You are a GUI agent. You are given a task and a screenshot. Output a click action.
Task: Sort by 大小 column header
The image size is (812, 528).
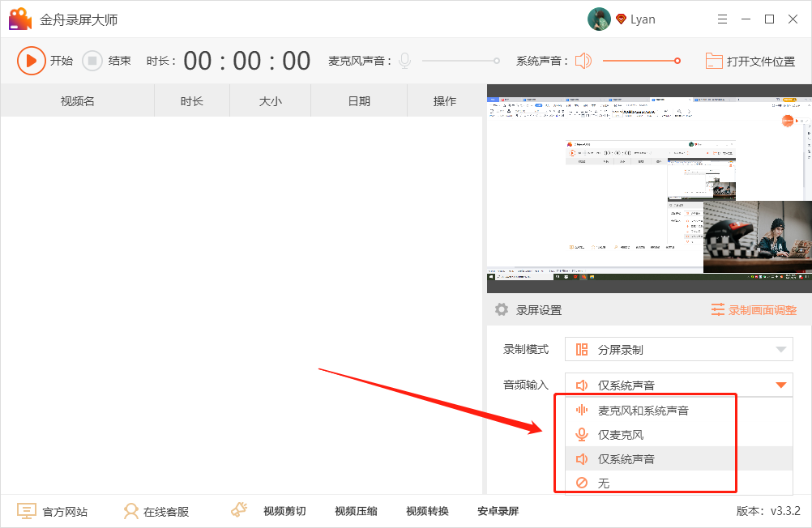click(271, 101)
